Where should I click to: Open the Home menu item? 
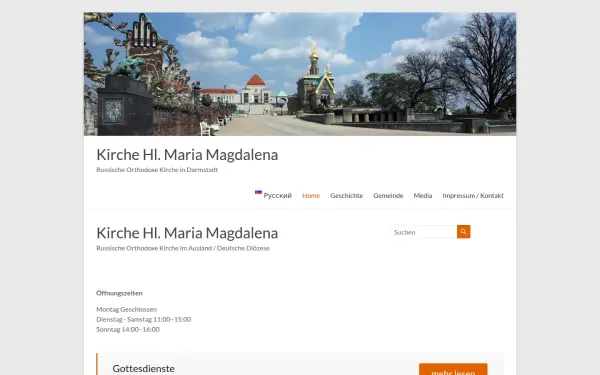(x=311, y=196)
